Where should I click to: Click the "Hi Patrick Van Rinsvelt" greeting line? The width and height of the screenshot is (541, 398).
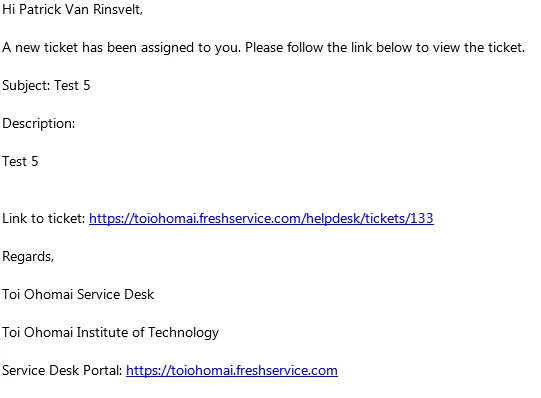pos(72,10)
